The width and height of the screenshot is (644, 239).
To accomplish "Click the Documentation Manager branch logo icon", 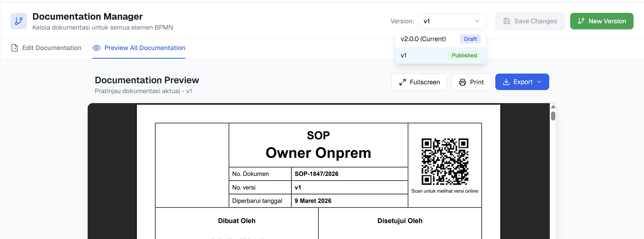I will point(19,21).
